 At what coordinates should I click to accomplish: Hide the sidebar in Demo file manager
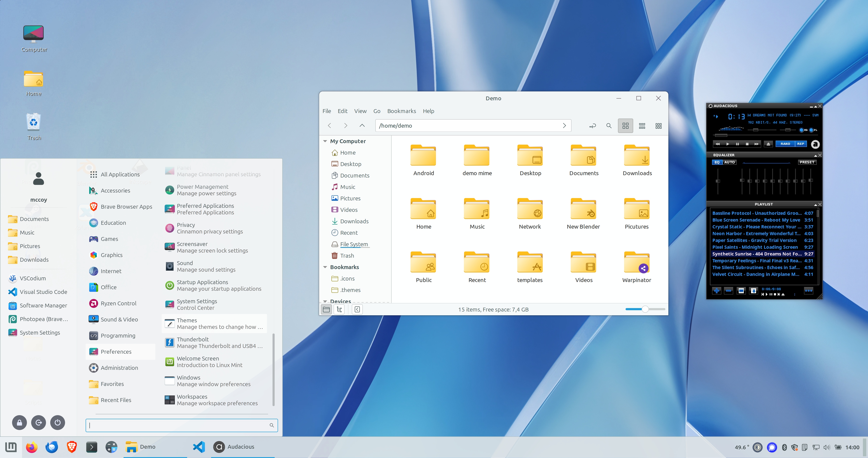coord(357,309)
